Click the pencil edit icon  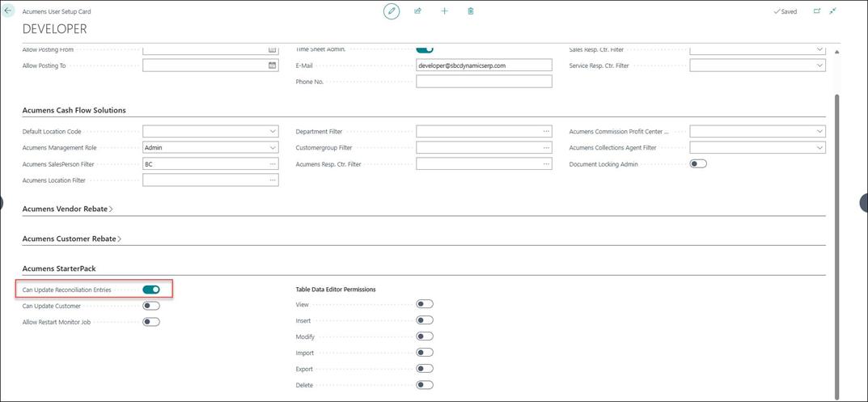(392, 11)
